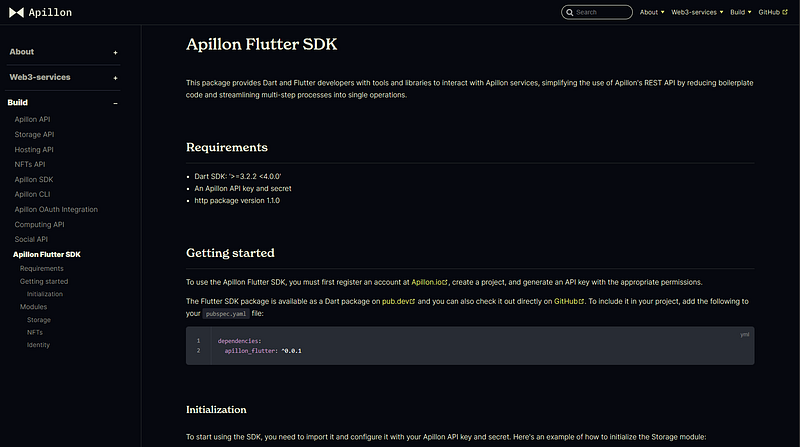Image resolution: width=800 pixels, height=447 pixels.
Task: Open Computing API in the sidebar
Action: 39,225
